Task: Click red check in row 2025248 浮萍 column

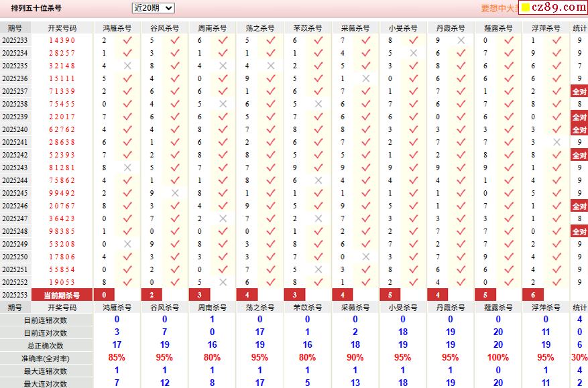Action: (x=556, y=231)
